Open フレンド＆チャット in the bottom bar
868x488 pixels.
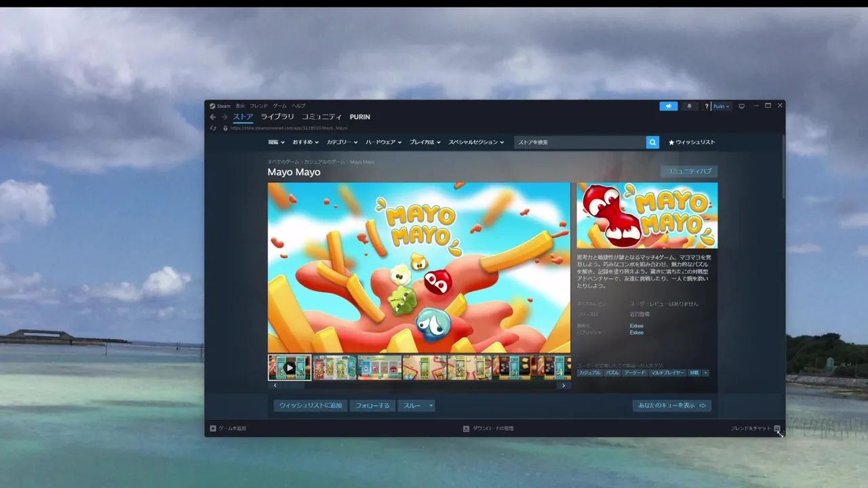(x=755, y=428)
